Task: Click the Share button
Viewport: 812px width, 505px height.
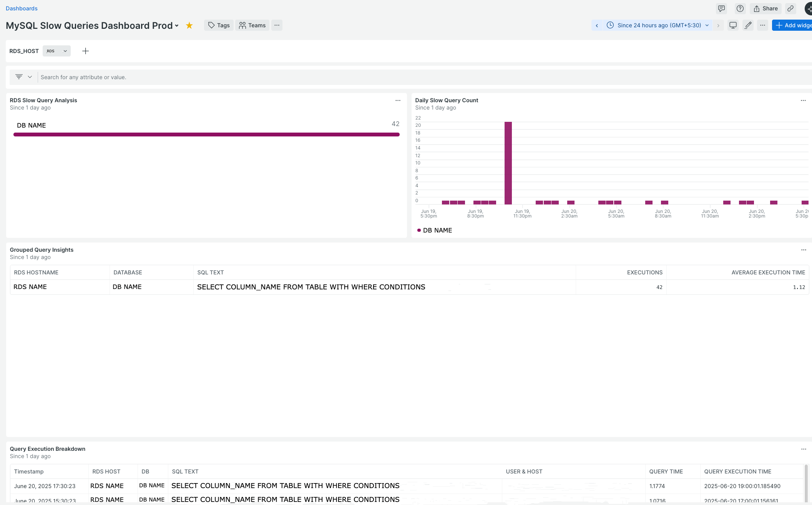Action: [x=766, y=8]
